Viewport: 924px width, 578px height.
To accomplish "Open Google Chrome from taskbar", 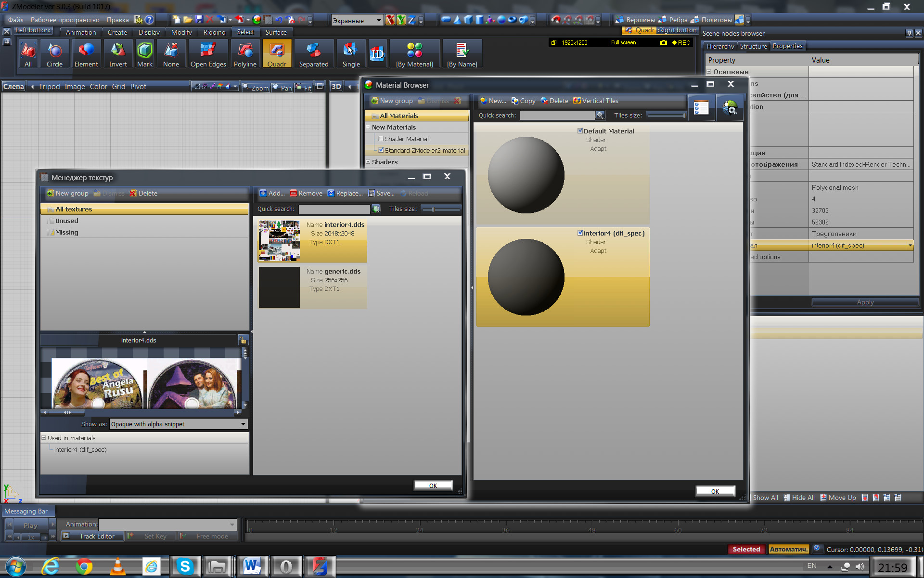I will [84, 566].
